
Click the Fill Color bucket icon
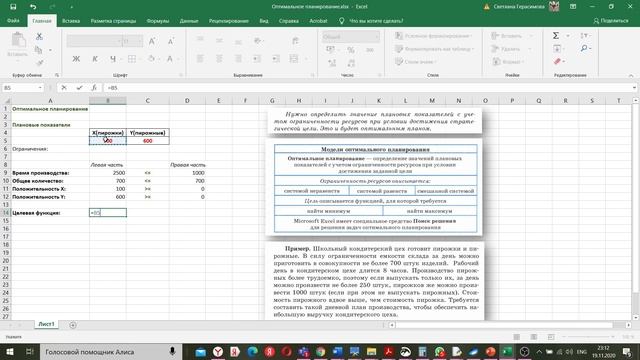151,59
